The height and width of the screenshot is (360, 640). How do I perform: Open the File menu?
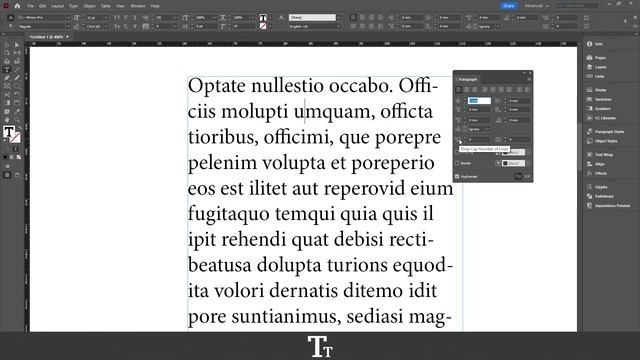pos(31,6)
